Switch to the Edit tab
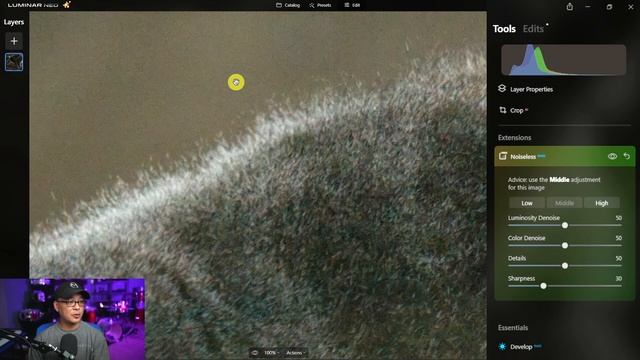Viewport: 640px width, 360px height. coord(352,5)
